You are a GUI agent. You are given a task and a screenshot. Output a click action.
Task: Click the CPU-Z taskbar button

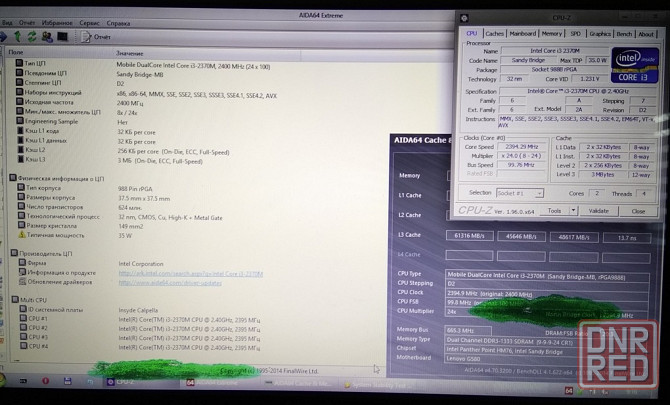pyautogui.click(x=141, y=382)
